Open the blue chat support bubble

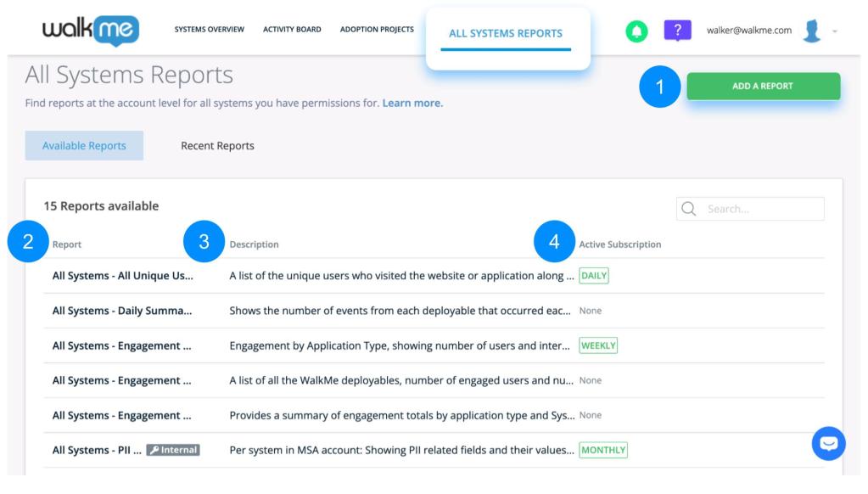coord(828,444)
